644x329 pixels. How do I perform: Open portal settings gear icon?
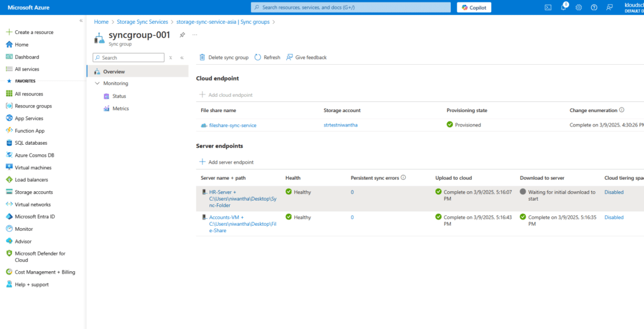[579, 8]
